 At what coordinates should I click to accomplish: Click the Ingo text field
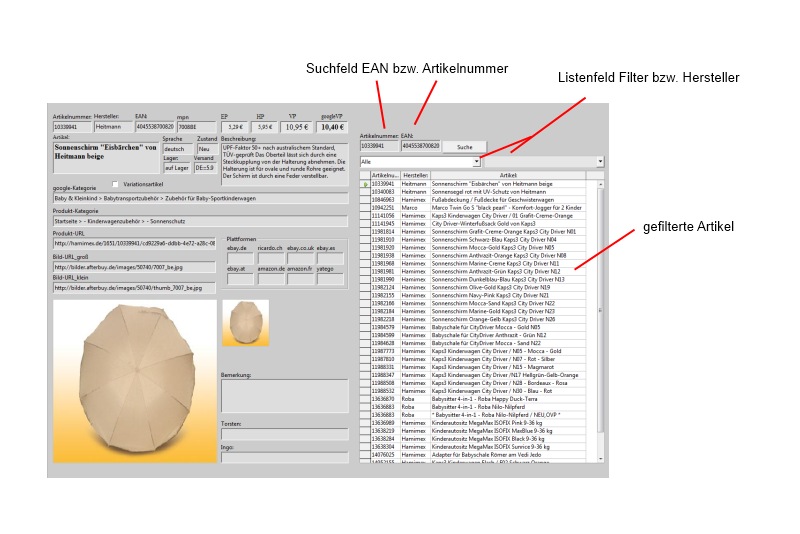pyautogui.click(x=285, y=457)
